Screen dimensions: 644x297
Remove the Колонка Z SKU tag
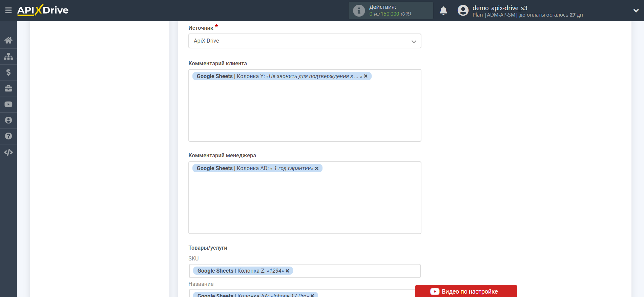pos(287,271)
